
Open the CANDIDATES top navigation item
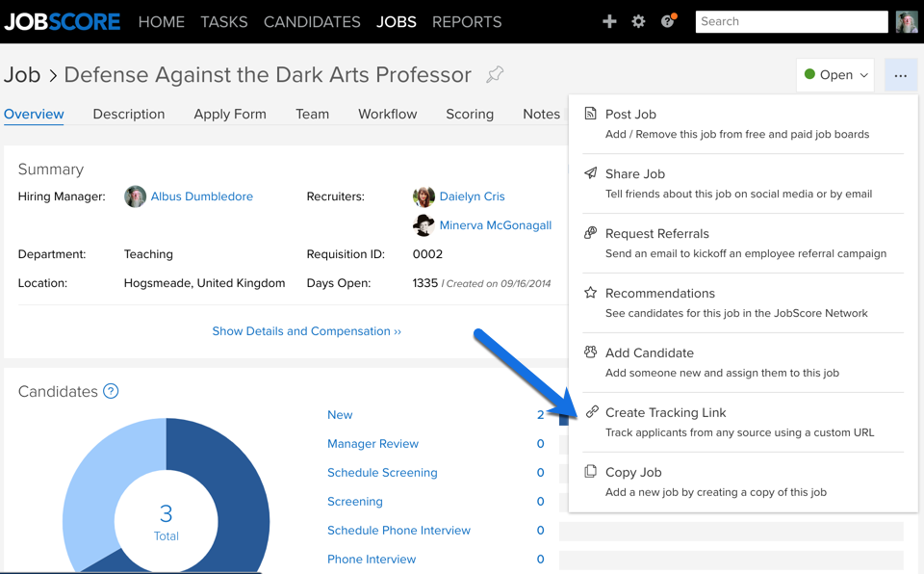[x=312, y=22]
